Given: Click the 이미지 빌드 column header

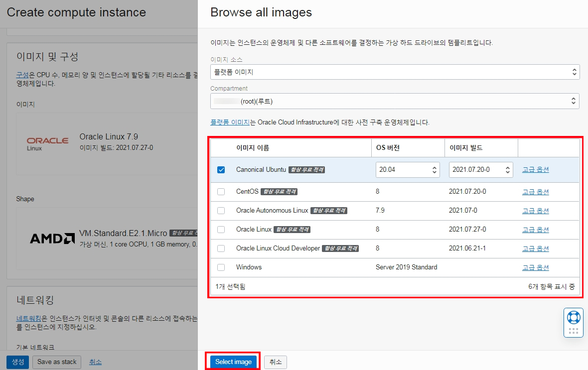Looking at the screenshot, I should pyautogui.click(x=466, y=148).
